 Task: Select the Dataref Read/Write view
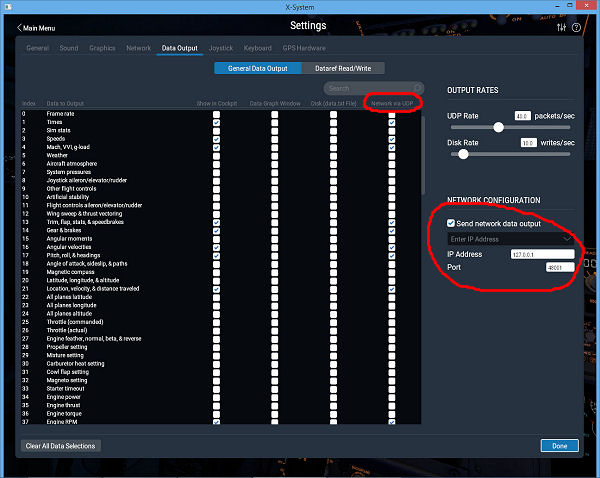[x=343, y=68]
